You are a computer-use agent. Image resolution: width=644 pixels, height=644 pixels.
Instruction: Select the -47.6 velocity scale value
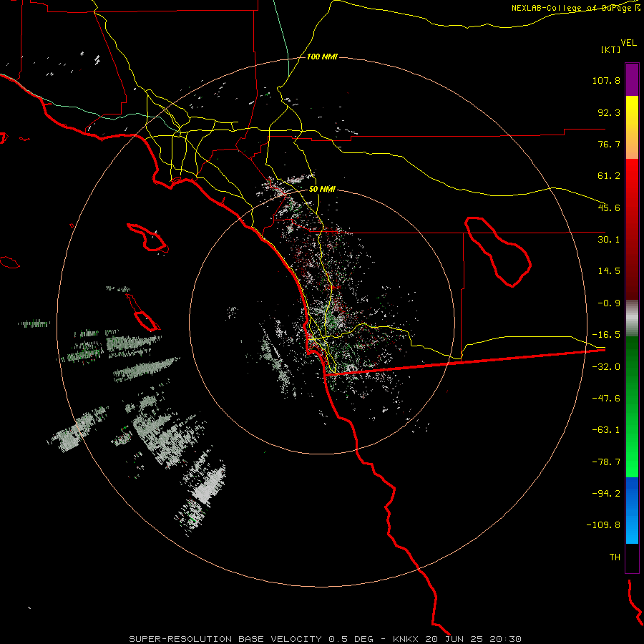[x=606, y=399]
